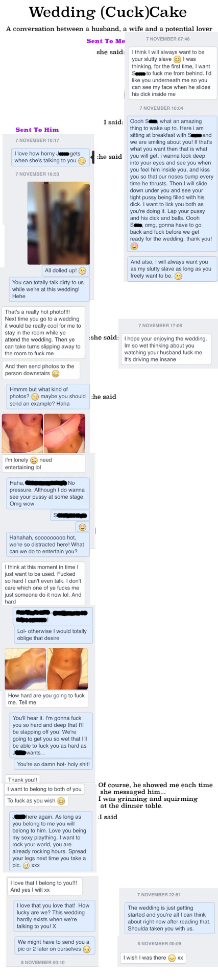The image size is (218, 980).
Task: Click the emoji after "person downstairs" message
Action: tap(56, 373)
